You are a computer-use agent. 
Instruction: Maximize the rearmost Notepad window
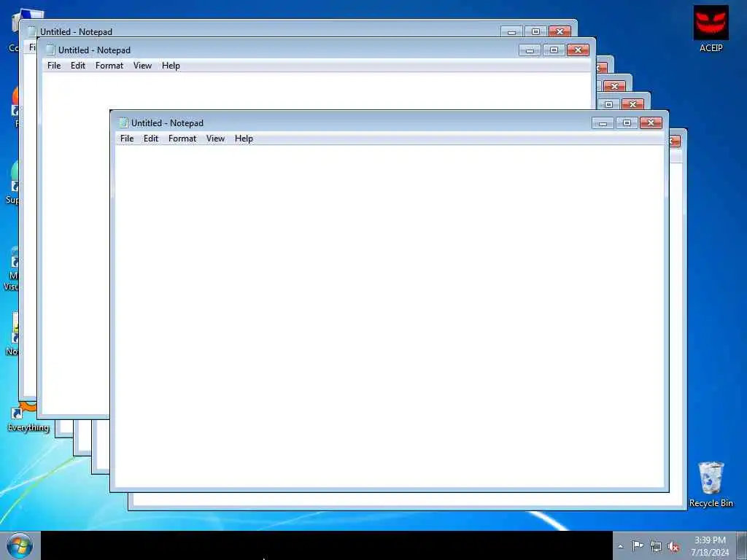point(535,32)
